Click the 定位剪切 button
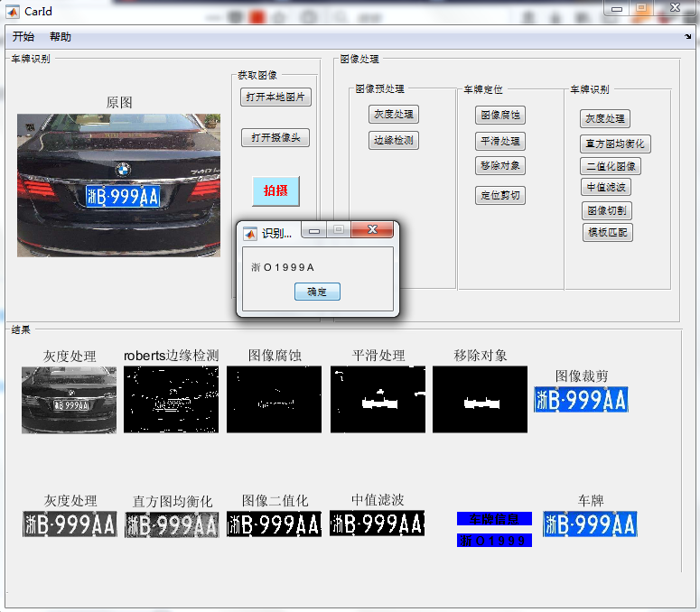The height and width of the screenshot is (612, 700). 500,195
